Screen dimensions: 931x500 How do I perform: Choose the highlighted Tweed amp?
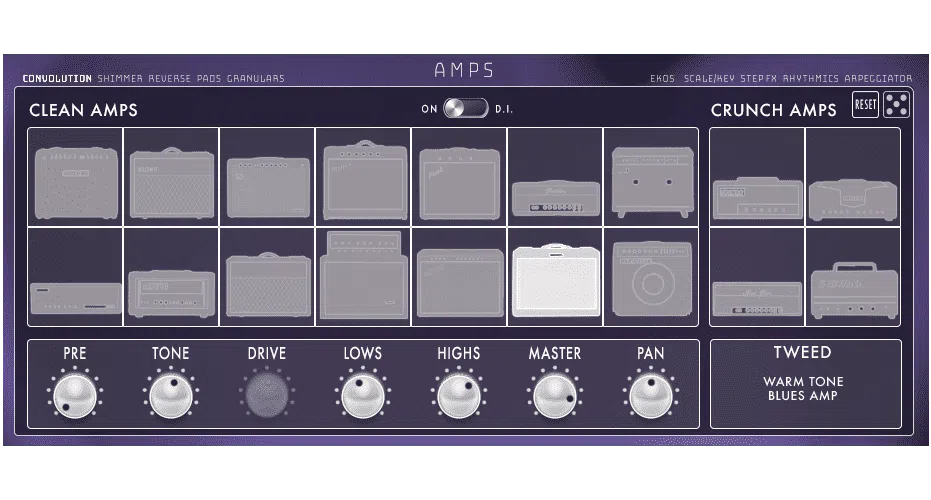pyautogui.click(x=555, y=275)
